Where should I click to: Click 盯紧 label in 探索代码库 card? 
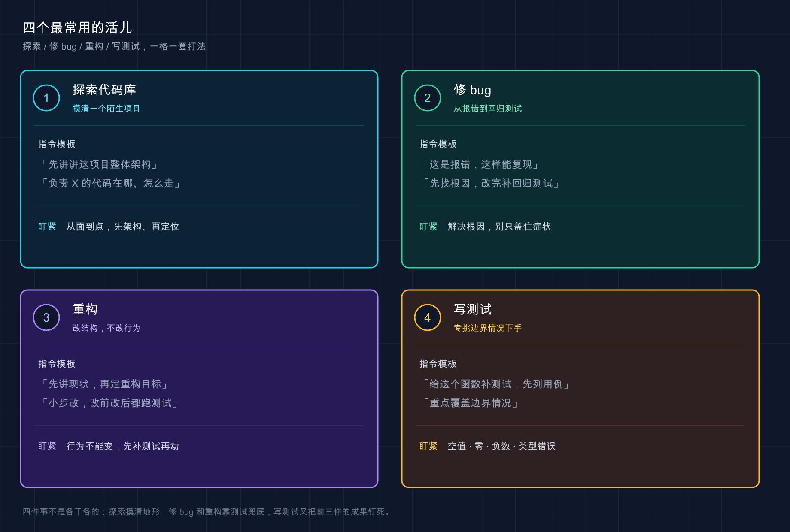click(x=47, y=227)
